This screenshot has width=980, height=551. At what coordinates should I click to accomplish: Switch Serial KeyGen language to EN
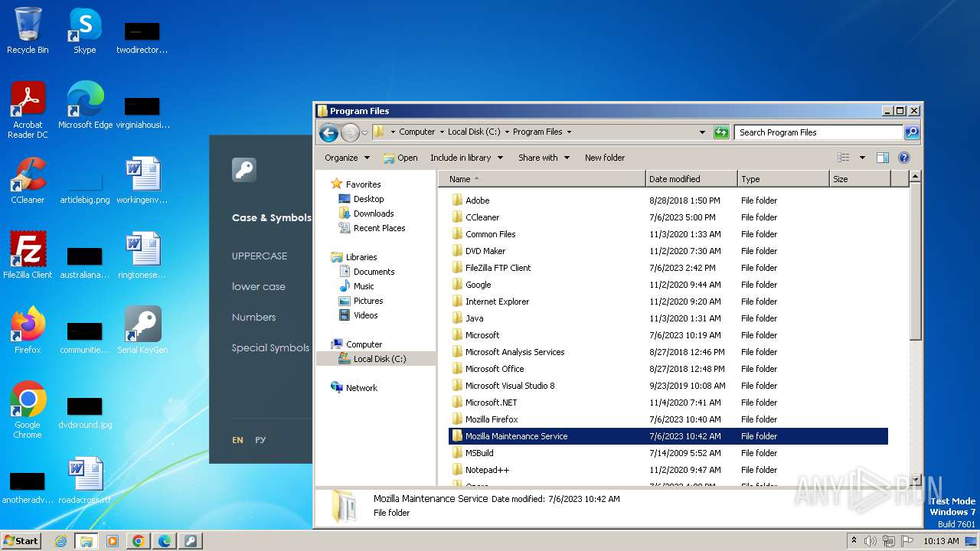238,440
